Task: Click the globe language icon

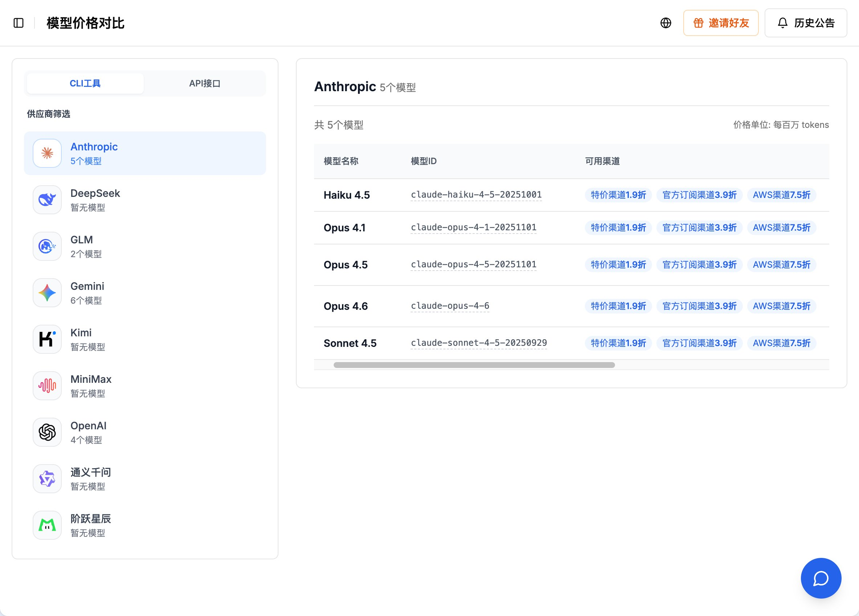Action: click(x=665, y=23)
